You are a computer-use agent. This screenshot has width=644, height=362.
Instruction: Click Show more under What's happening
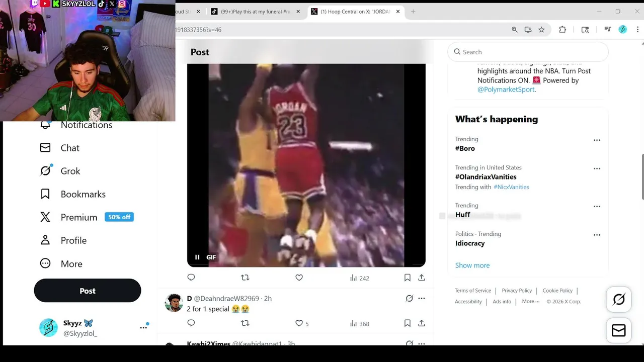point(472,265)
